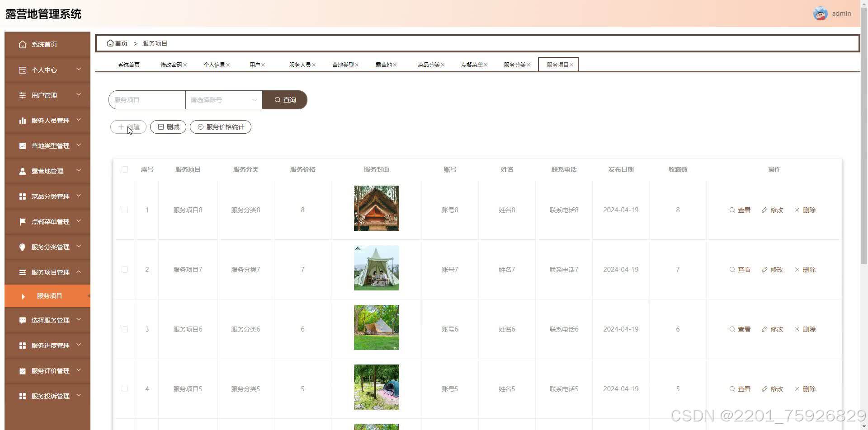Select 服务项目 submenu item in sidebar

tap(47, 296)
